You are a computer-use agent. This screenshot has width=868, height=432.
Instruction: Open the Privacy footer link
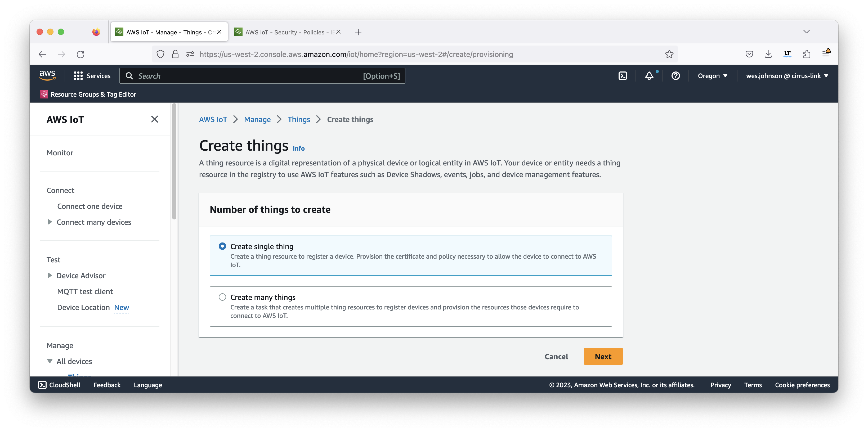(721, 385)
